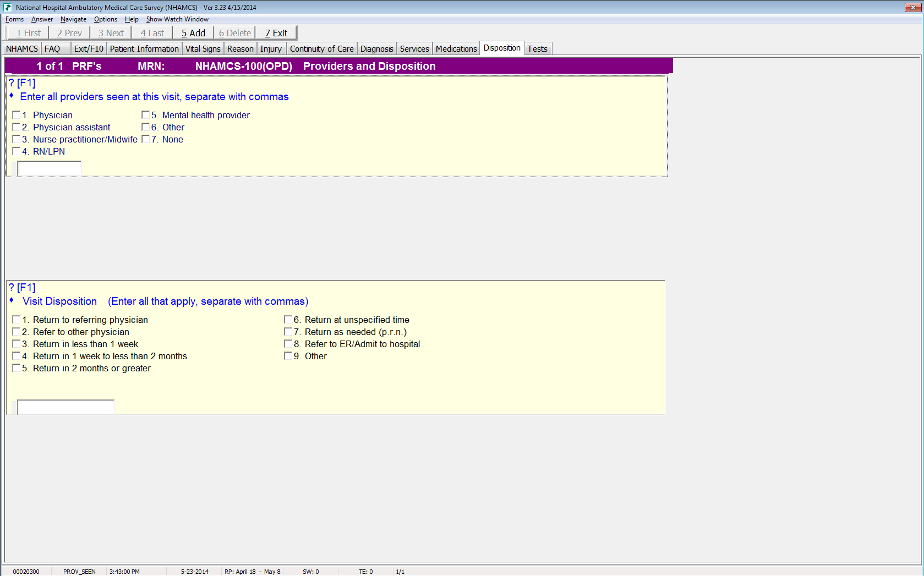Switch to the Services tab
924x576 pixels.
coord(414,49)
